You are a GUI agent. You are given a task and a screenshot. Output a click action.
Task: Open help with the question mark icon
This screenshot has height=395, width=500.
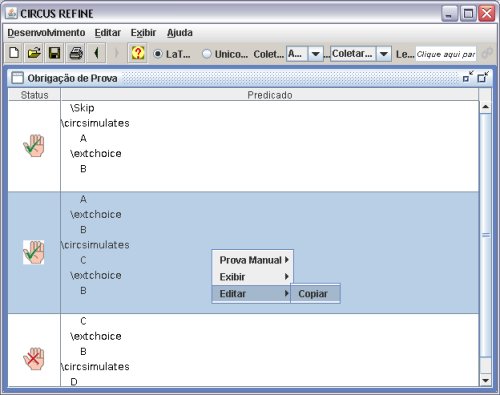click(x=138, y=53)
